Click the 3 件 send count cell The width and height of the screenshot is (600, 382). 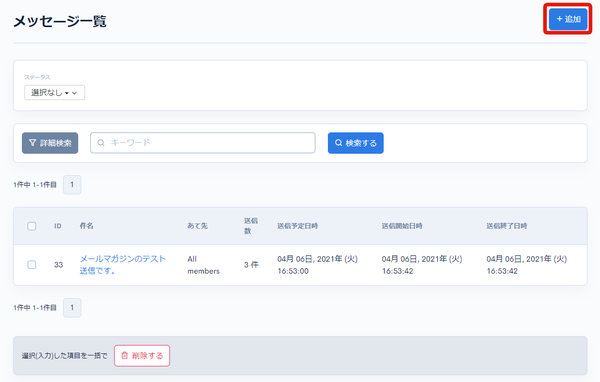[251, 264]
